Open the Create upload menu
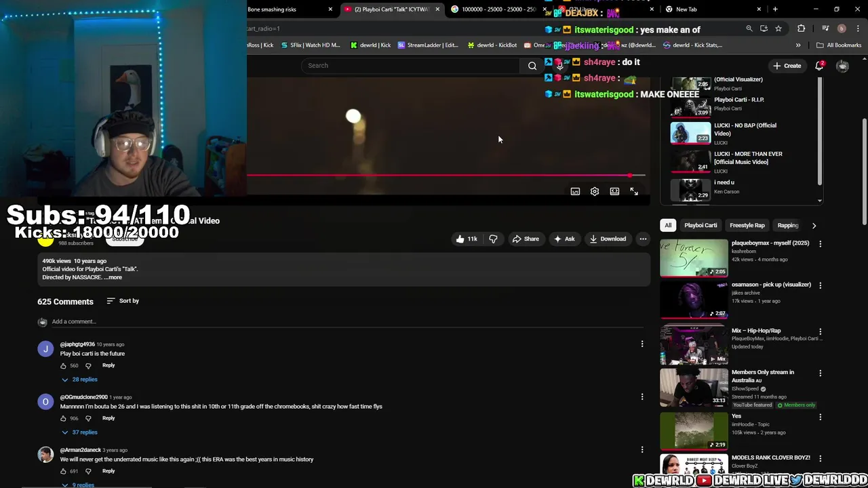 787,66
